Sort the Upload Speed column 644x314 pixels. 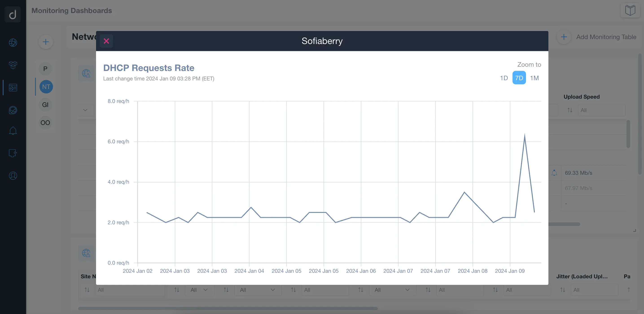point(570,110)
